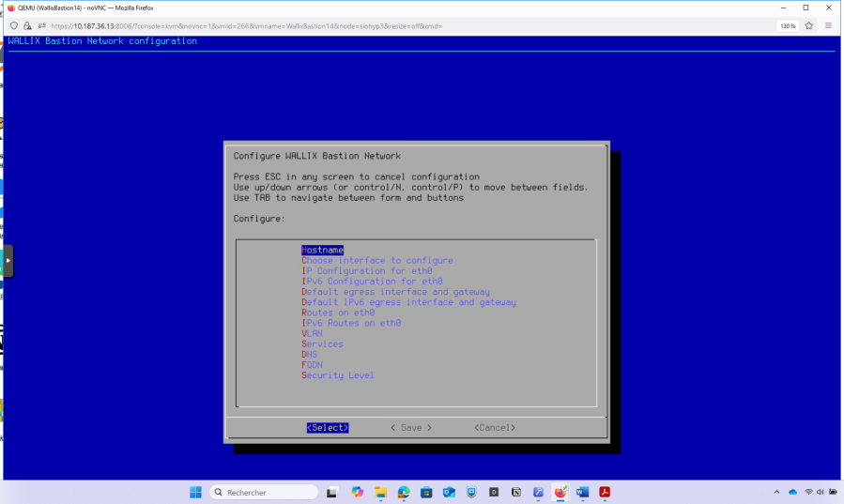The image size is (844, 504).
Task: Click the taskbar Rechercher search box
Action: 264,492
